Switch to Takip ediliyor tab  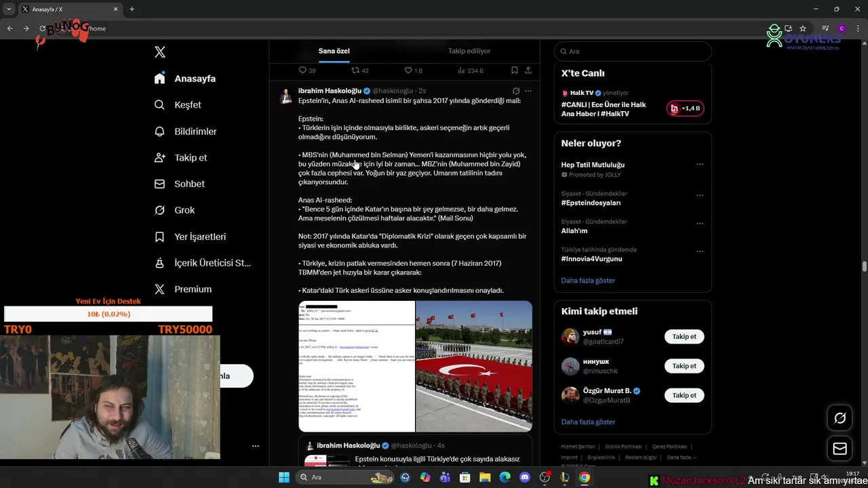(x=469, y=51)
